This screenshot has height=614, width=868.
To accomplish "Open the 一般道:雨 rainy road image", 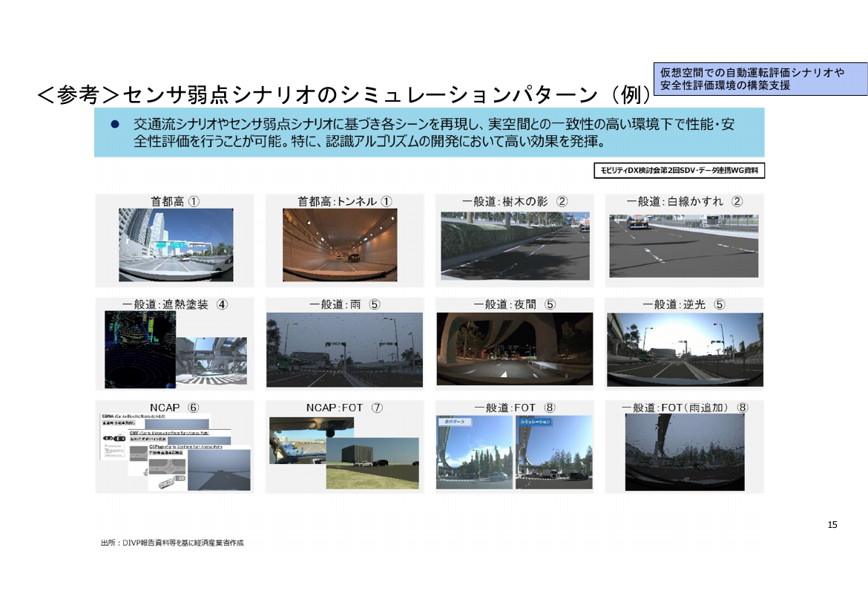I will click(344, 350).
